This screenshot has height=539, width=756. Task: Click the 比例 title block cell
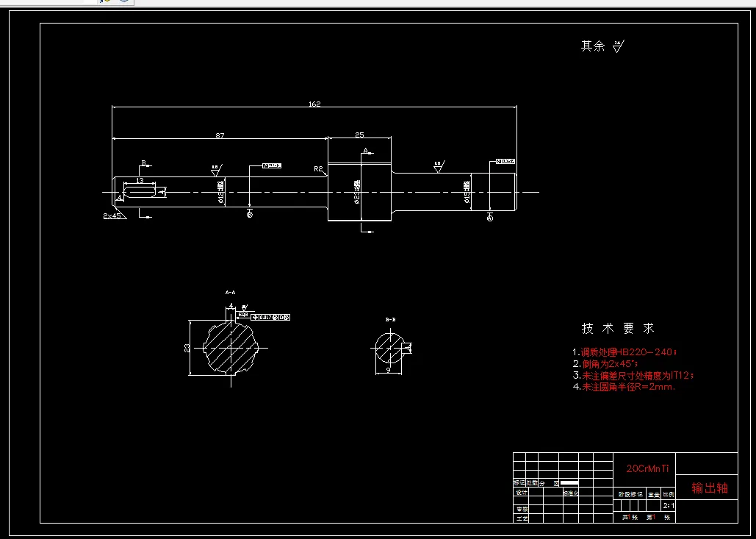pyautogui.click(x=669, y=494)
